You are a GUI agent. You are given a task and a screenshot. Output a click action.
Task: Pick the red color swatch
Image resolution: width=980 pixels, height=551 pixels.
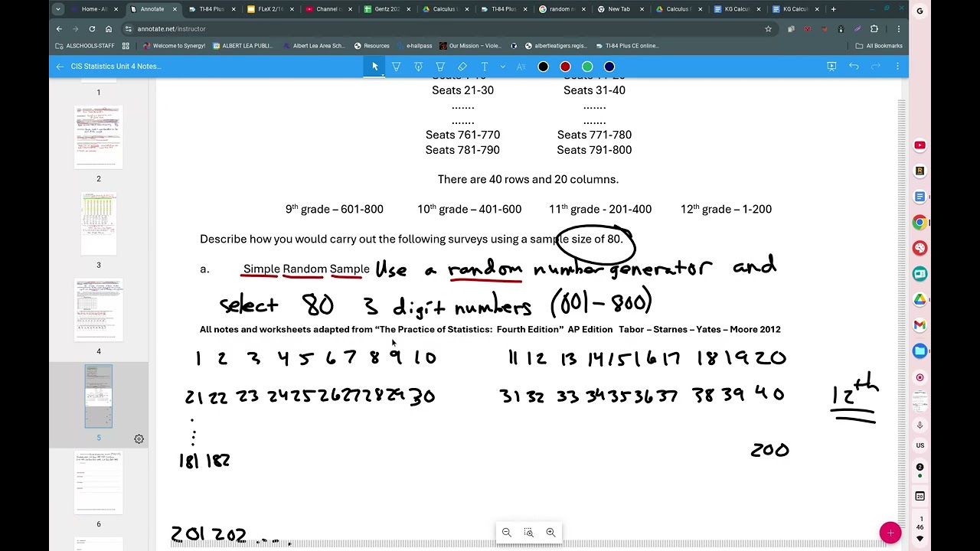[565, 67]
